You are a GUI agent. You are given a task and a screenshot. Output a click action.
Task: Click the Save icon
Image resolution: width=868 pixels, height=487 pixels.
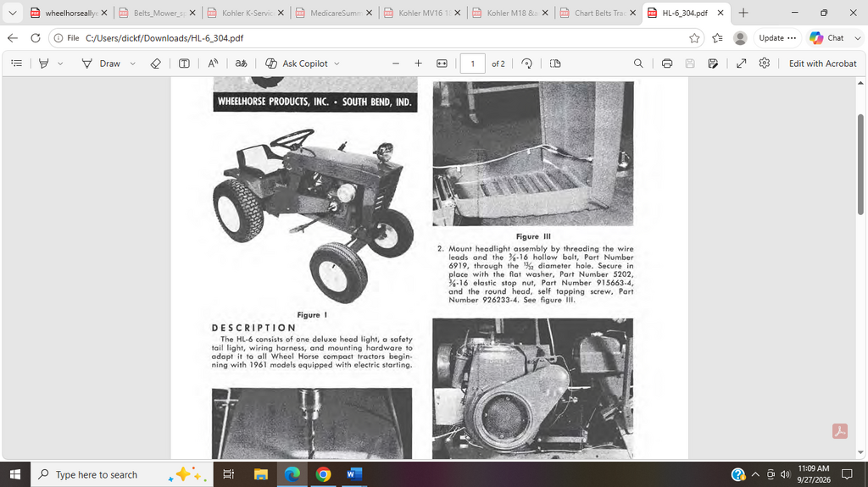pos(690,64)
